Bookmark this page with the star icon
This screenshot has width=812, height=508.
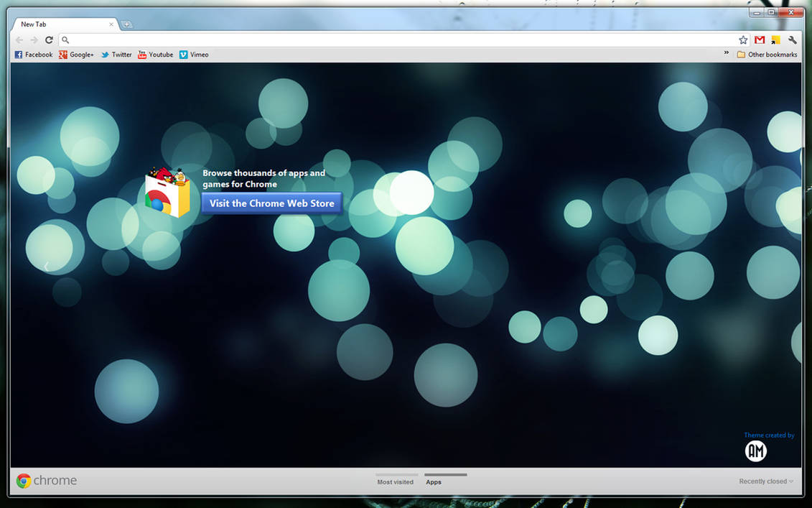click(743, 40)
